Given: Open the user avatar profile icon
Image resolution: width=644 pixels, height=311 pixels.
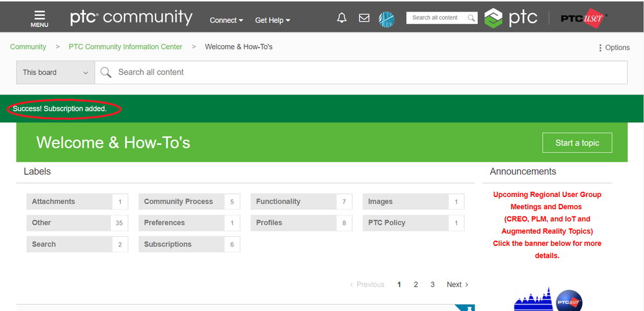Looking at the screenshot, I should pos(387,19).
